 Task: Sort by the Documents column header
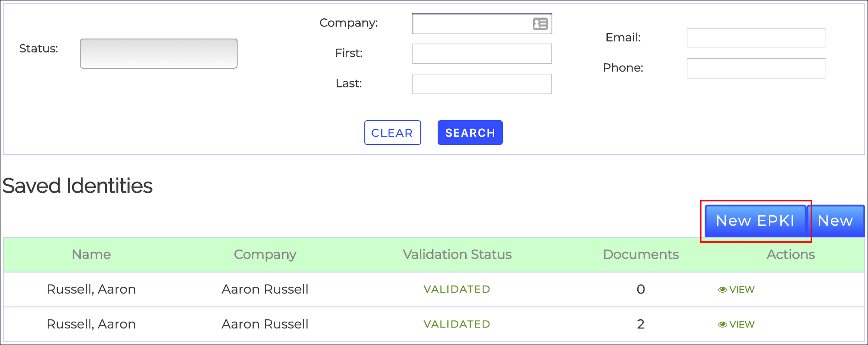(640, 255)
